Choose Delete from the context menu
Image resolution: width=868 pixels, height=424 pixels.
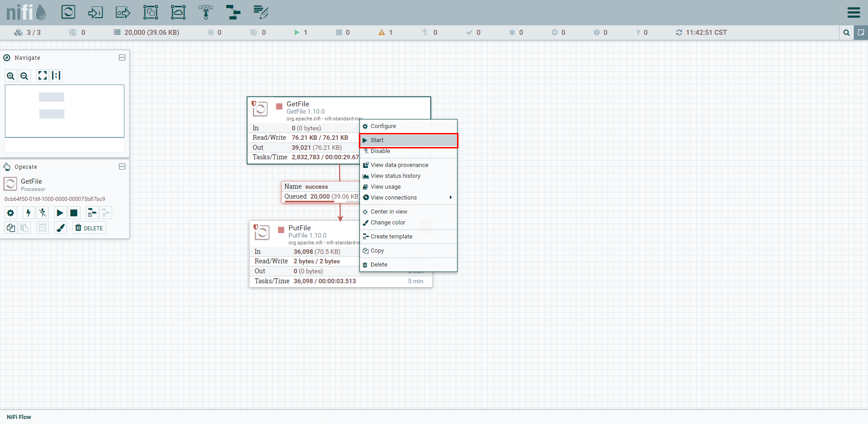coord(408,265)
